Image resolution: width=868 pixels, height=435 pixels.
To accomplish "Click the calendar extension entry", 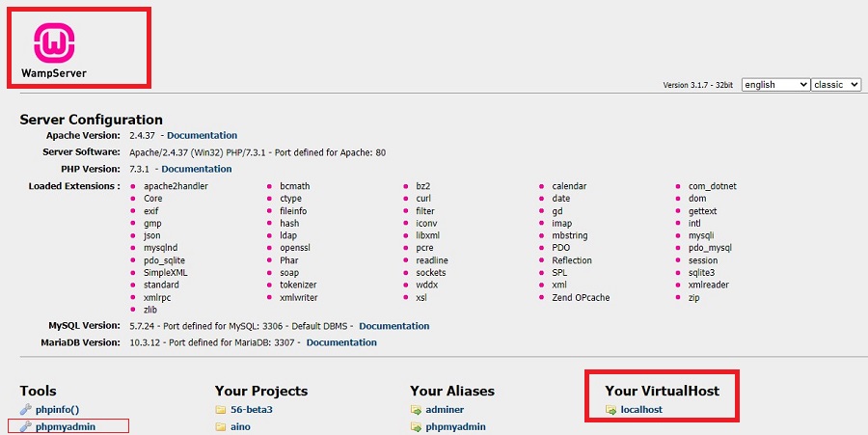I will click(x=569, y=186).
